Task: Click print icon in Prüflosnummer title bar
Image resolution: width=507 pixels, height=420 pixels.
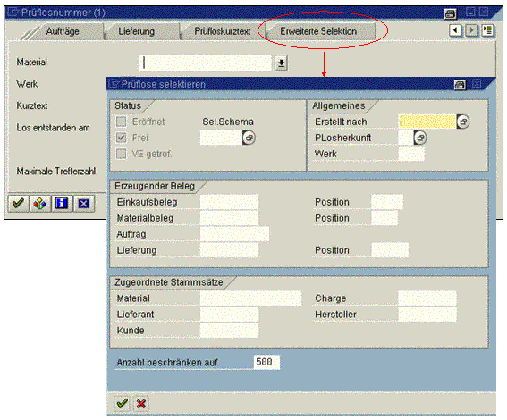Action: pyautogui.click(x=451, y=14)
